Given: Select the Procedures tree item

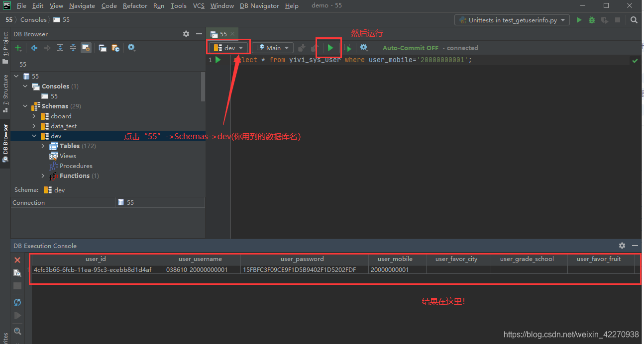Looking at the screenshot, I should pos(76,166).
